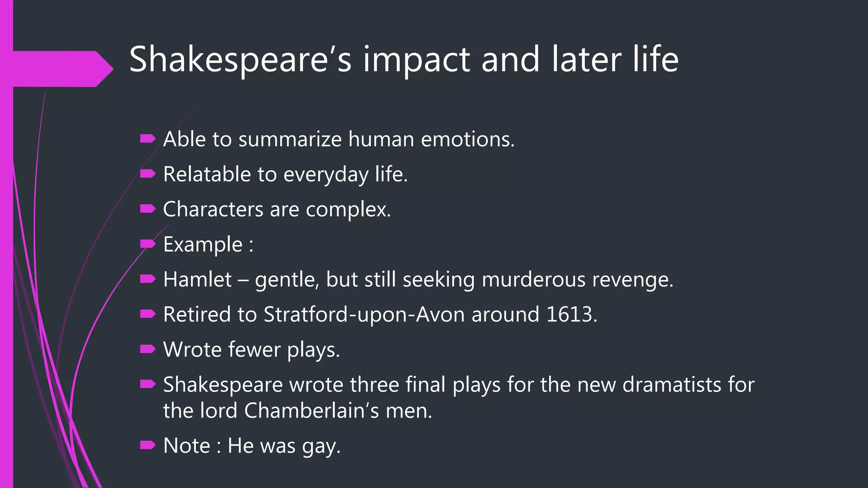Click the arrow bullet beside the Hamlet line
Screen dimensions: 868x488
(x=148, y=279)
